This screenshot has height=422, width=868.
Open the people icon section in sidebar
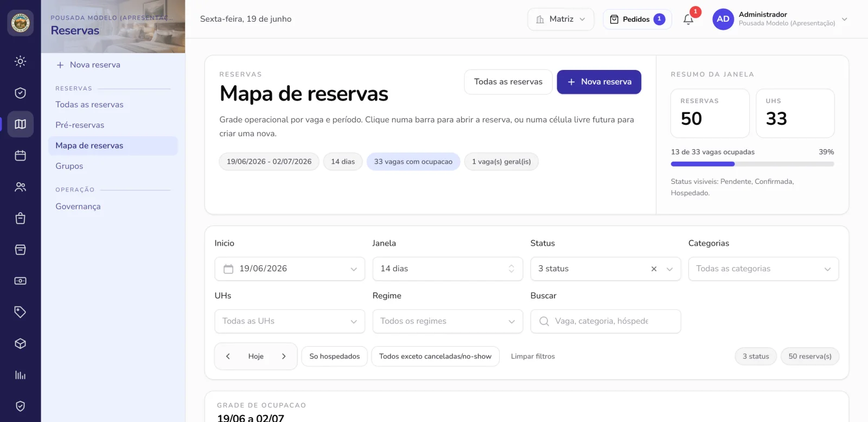coord(21,187)
